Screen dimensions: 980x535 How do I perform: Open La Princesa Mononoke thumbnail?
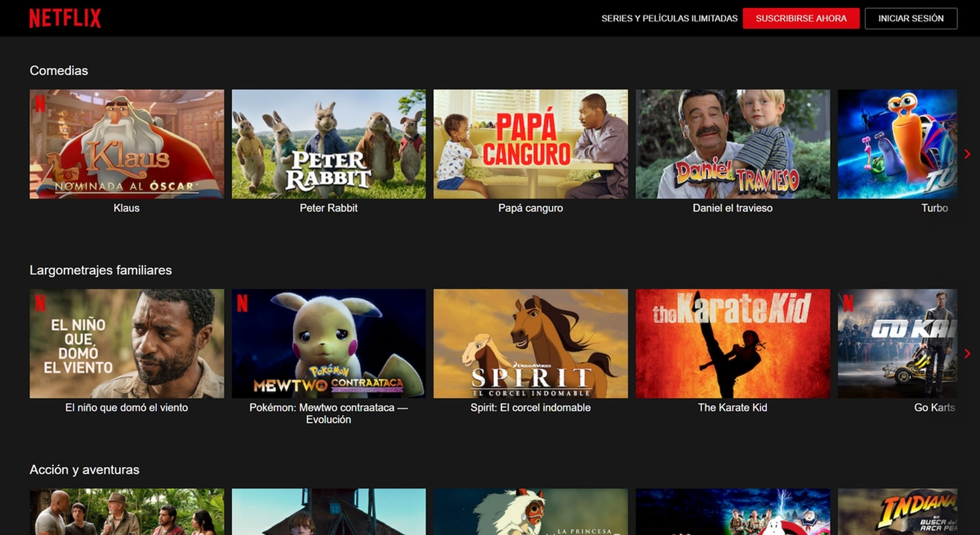531,512
